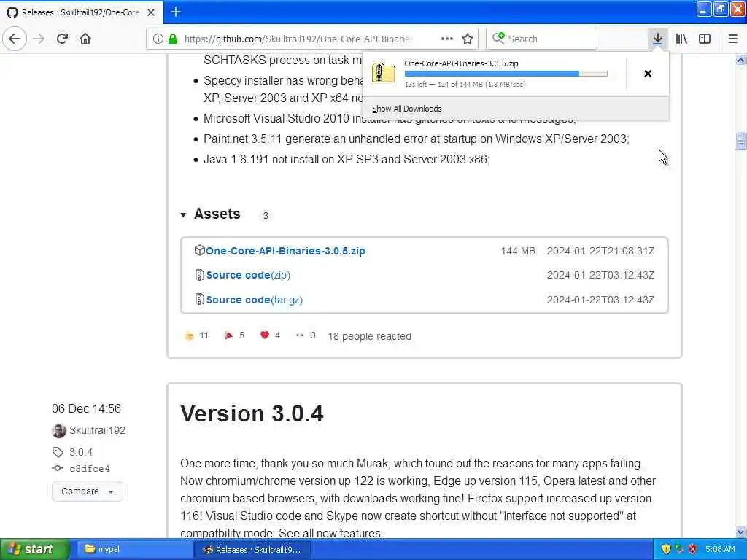Click the forward navigation arrow
This screenshot has width=747, height=560.
pos(39,39)
